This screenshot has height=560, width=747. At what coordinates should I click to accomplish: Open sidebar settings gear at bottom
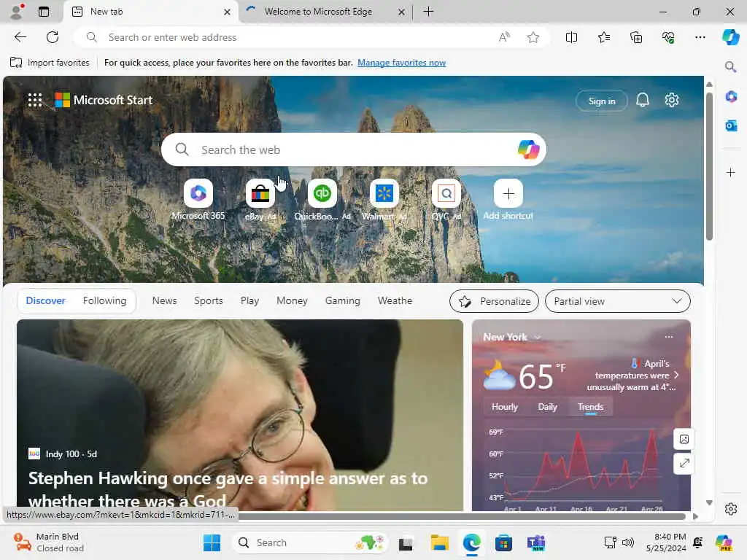[731, 508]
